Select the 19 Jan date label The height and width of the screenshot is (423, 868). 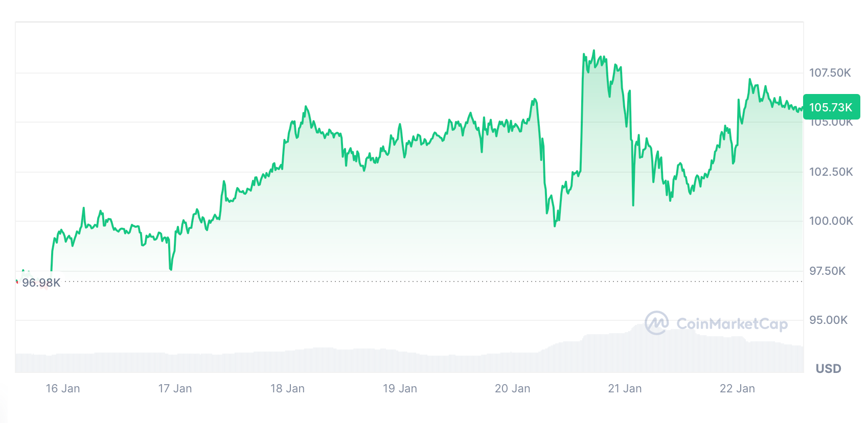point(400,388)
